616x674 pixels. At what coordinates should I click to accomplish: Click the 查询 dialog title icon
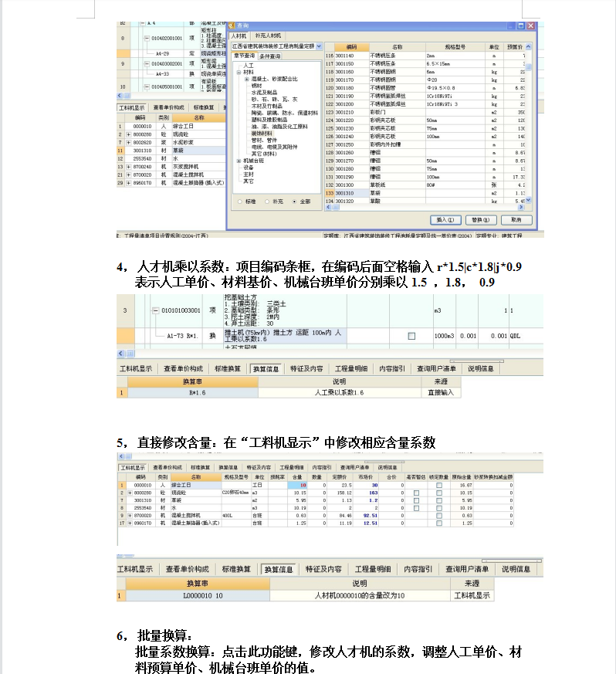[232, 25]
